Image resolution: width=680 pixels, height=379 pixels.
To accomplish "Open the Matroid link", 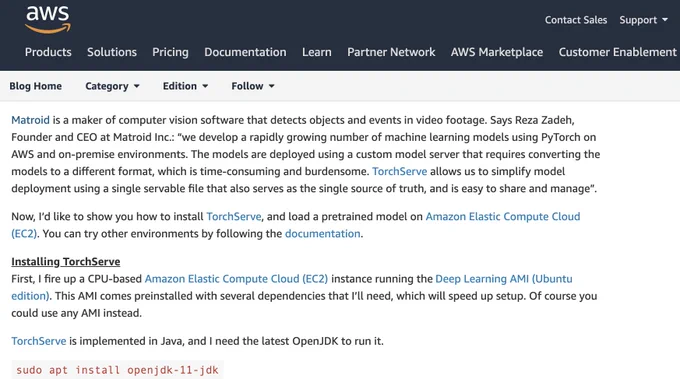I will pyautogui.click(x=30, y=120).
